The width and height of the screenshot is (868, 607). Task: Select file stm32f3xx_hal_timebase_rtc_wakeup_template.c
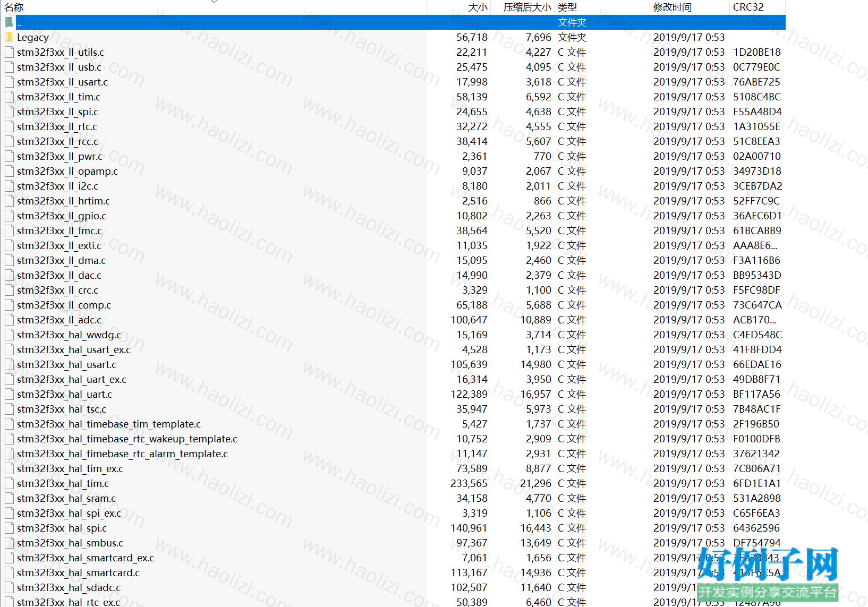point(127,439)
